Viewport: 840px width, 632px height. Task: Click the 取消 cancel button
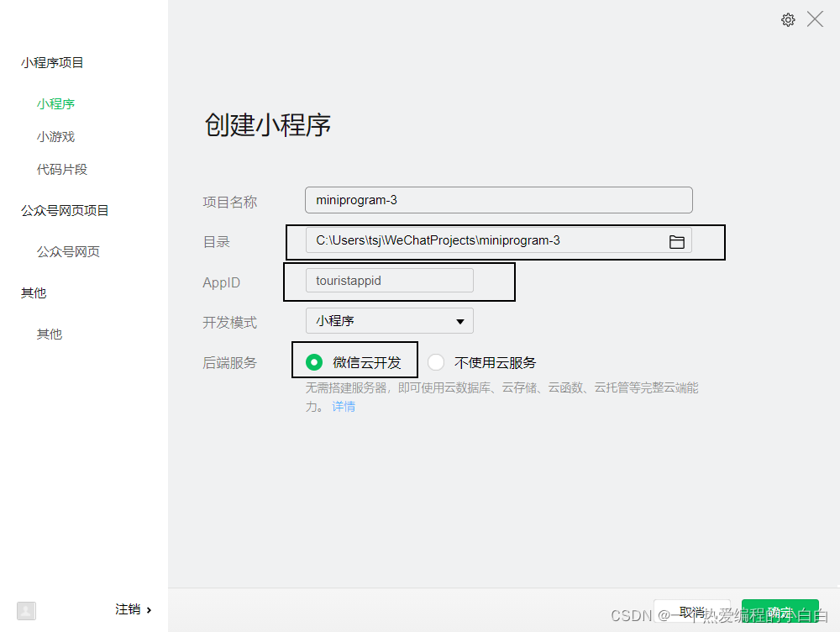click(691, 611)
